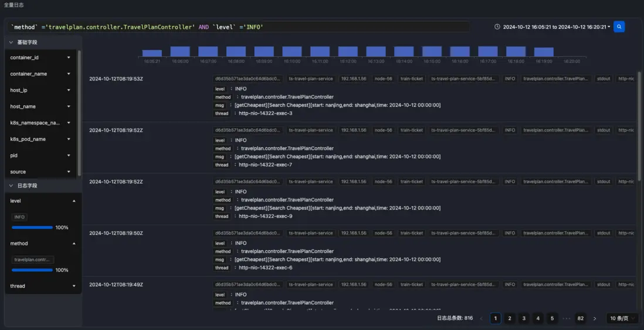Click the INFO value tag under level

[19, 217]
